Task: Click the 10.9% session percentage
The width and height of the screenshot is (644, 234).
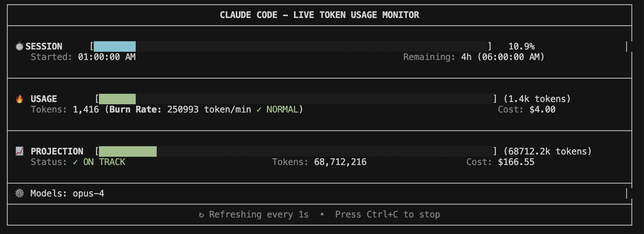Action: [x=521, y=46]
